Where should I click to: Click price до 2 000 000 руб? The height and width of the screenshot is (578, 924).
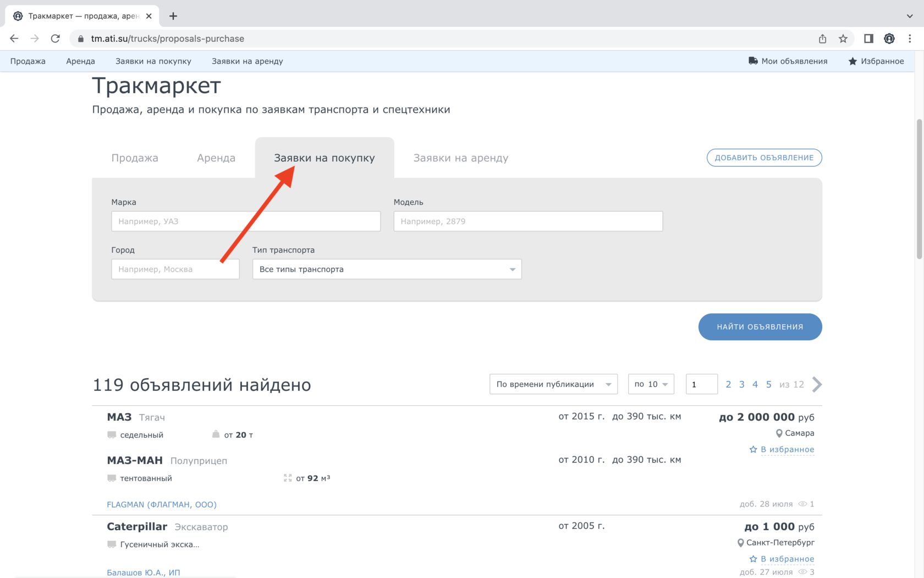click(x=767, y=417)
